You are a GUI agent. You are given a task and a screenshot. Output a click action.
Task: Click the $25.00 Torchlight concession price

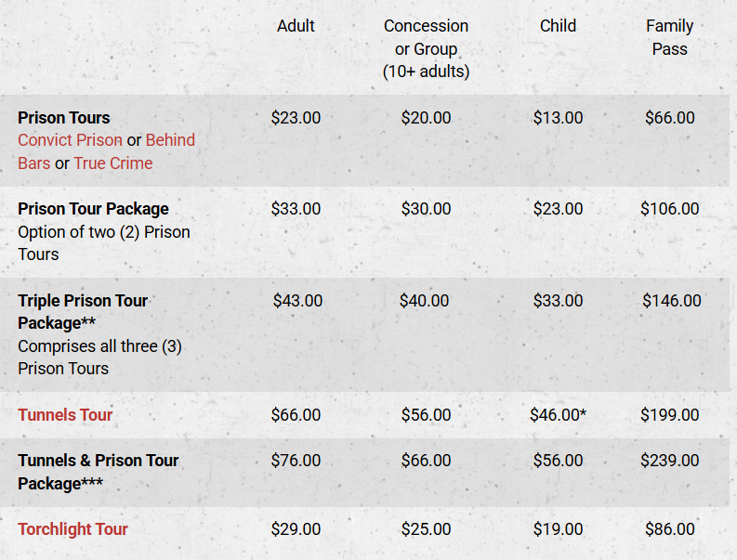(426, 529)
